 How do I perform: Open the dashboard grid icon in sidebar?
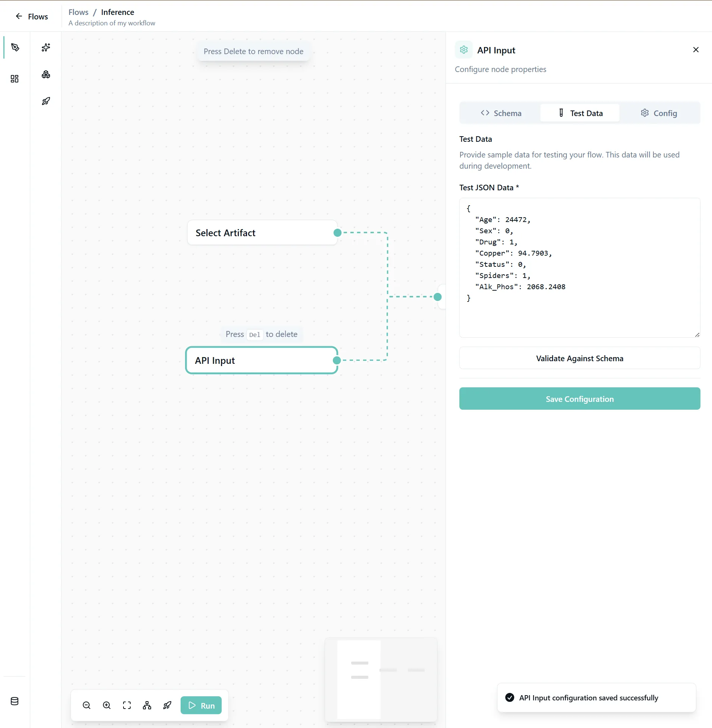click(x=15, y=78)
